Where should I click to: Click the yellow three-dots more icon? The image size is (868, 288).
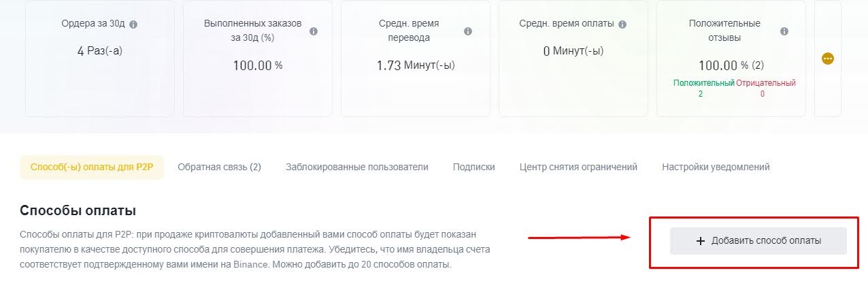click(828, 59)
